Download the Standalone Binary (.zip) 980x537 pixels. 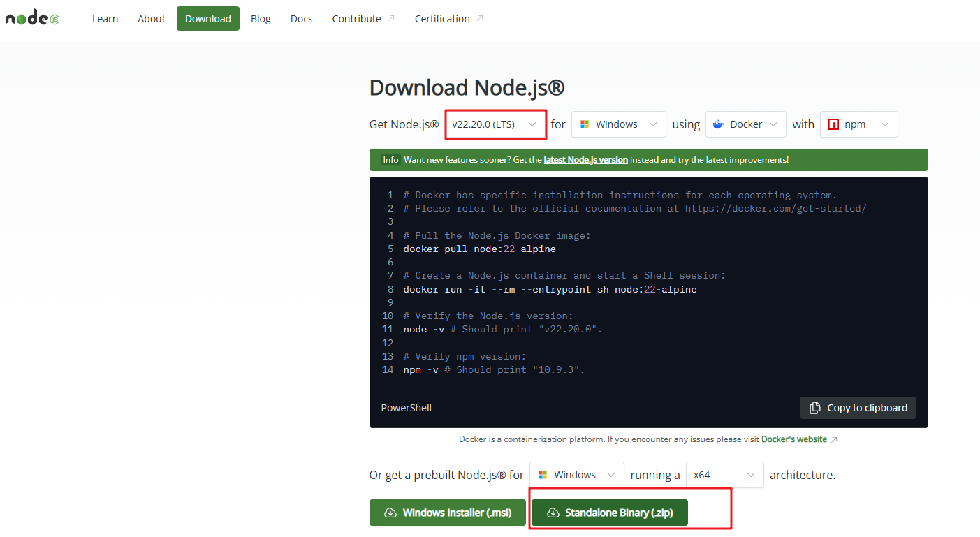point(610,513)
